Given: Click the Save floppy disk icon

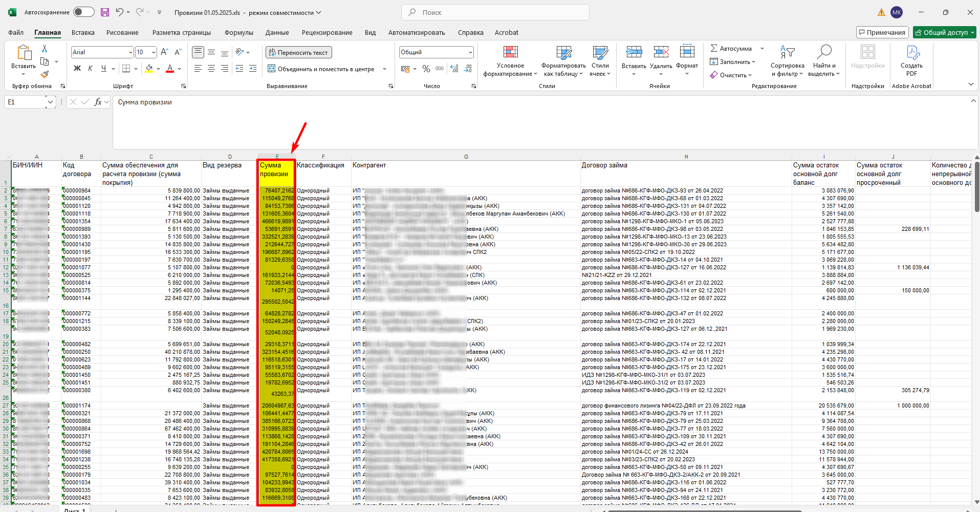Looking at the screenshot, I should [105, 12].
